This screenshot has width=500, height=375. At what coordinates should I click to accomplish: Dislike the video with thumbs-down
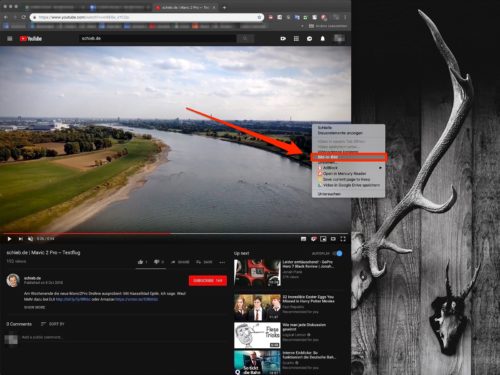[156, 262]
